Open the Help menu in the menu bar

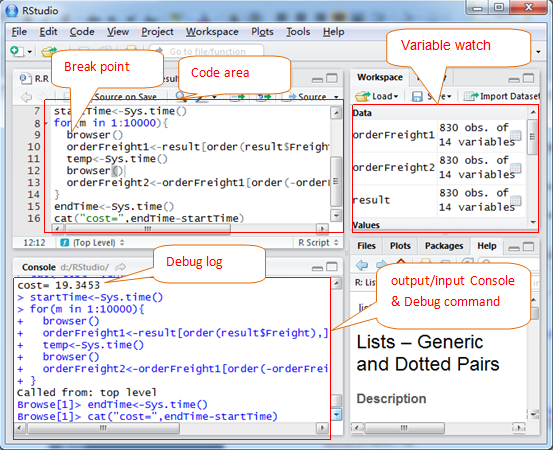click(x=334, y=32)
